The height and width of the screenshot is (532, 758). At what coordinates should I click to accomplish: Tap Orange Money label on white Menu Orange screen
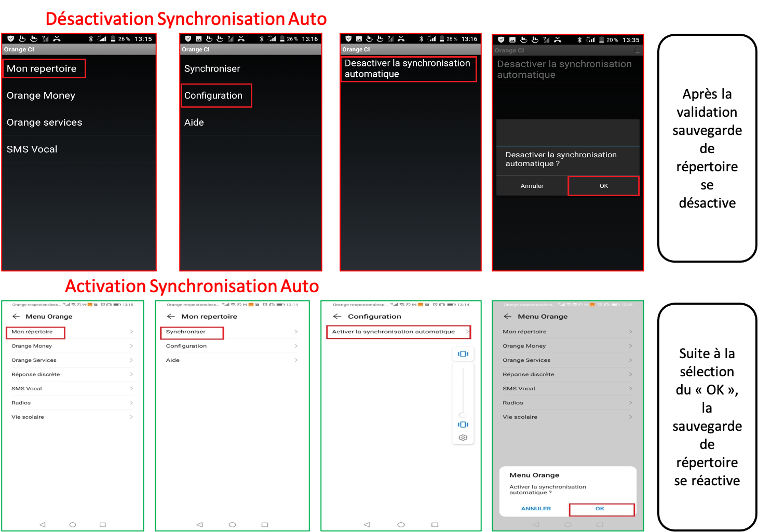pos(32,346)
